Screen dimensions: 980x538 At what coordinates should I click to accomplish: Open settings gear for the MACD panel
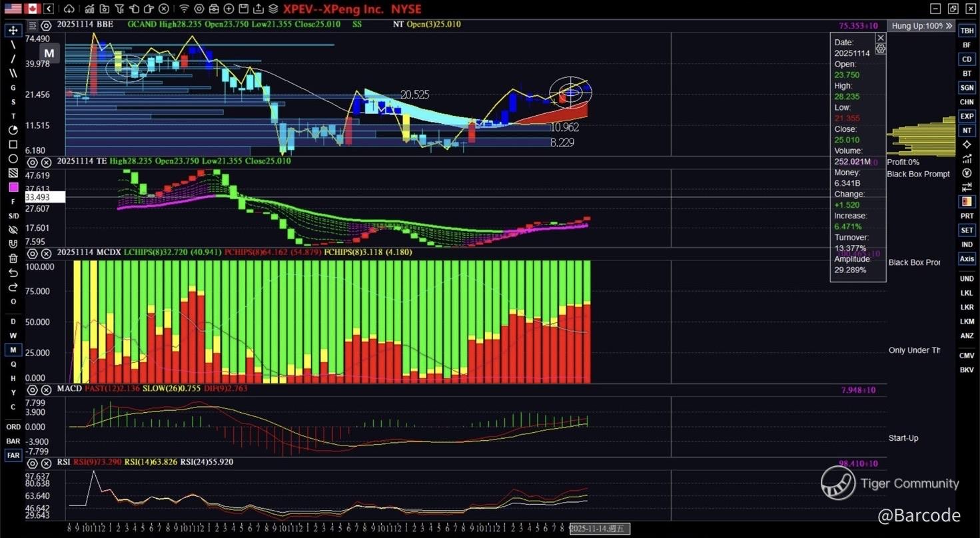pyautogui.click(x=32, y=390)
